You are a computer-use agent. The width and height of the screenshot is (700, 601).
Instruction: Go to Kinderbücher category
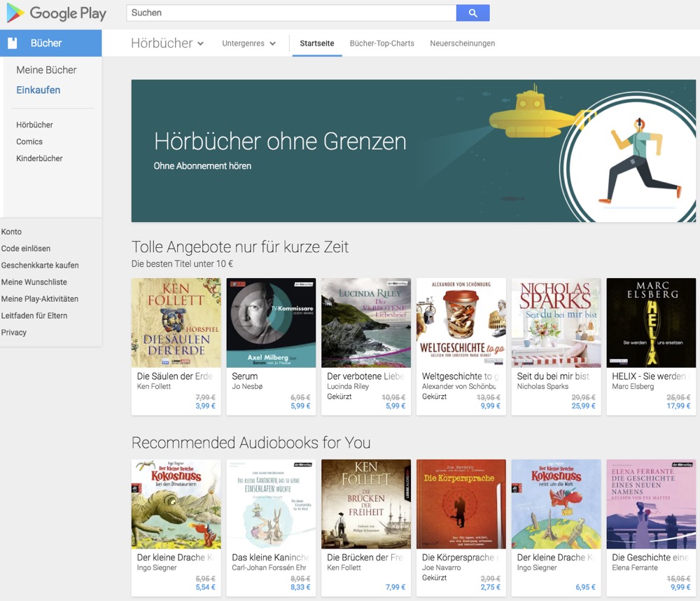point(39,158)
